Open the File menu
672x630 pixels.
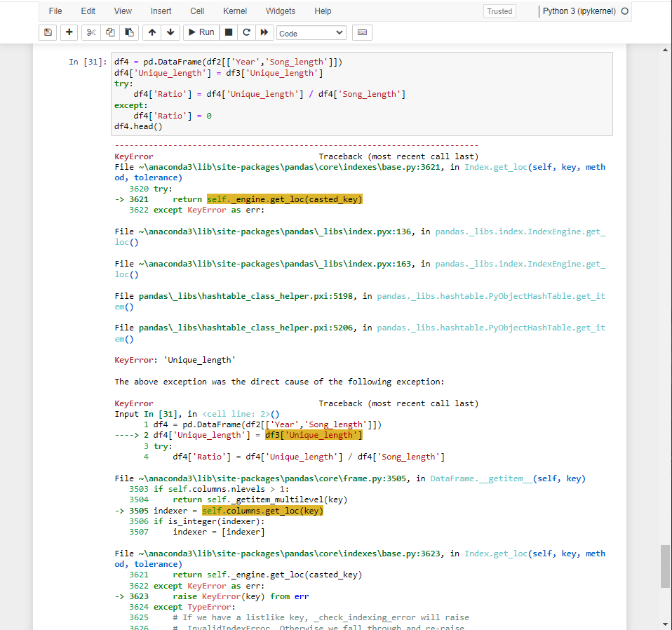point(55,11)
